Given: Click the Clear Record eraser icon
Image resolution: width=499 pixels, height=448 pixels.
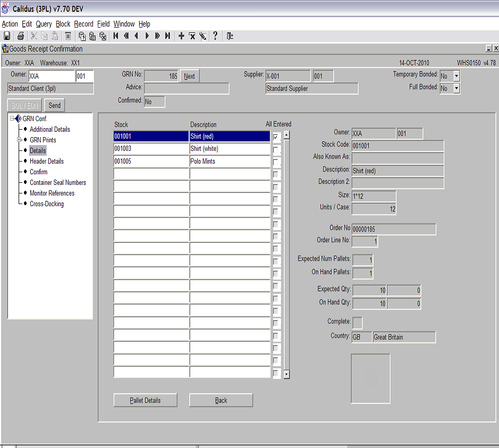Looking at the screenshot, I should [202, 36].
